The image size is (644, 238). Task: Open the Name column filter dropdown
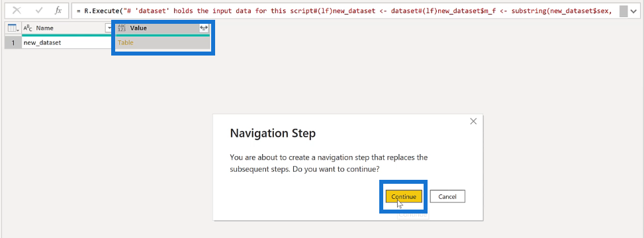coord(109,28)
